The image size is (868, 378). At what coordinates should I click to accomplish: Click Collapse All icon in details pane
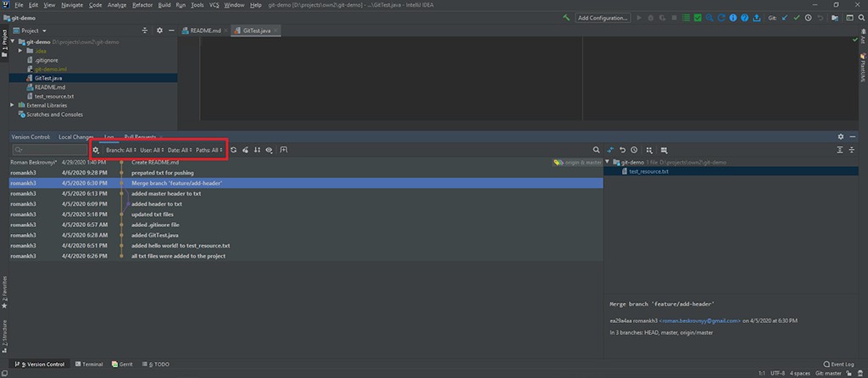851,150
